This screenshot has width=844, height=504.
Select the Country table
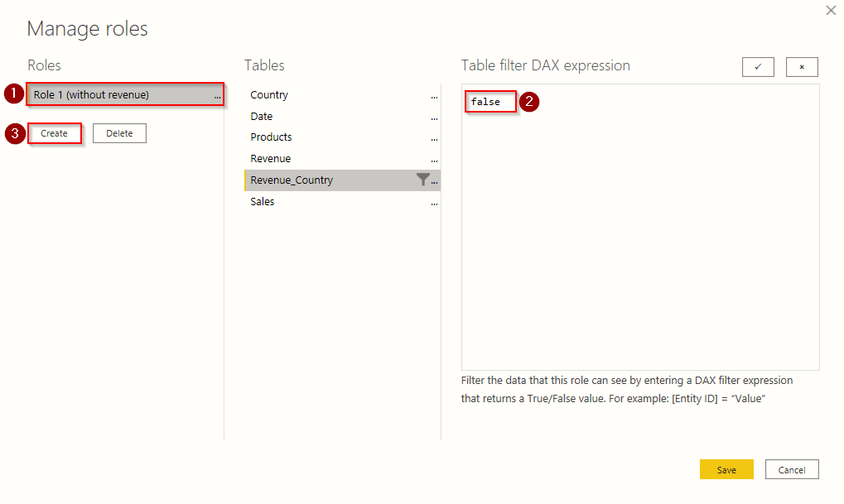click(269, 95)
